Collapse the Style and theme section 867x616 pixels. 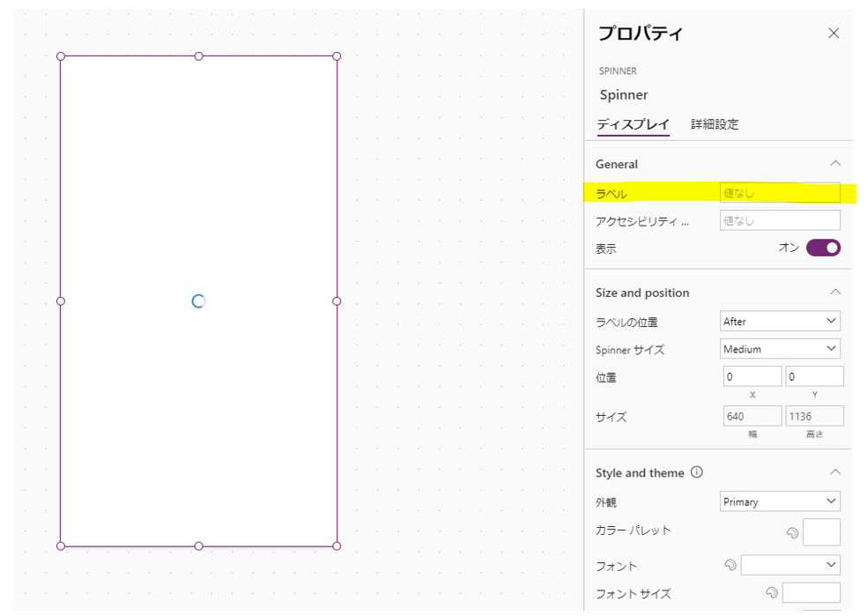coord(835,472)
